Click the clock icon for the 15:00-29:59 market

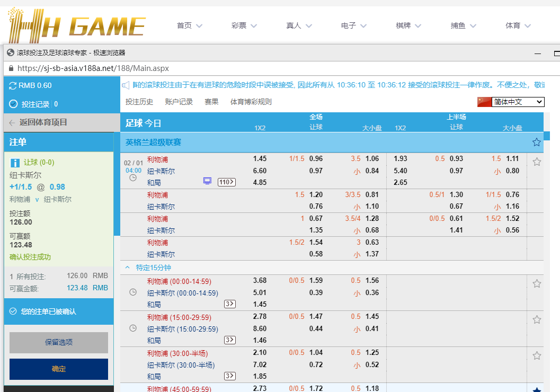tap(133, 328)
